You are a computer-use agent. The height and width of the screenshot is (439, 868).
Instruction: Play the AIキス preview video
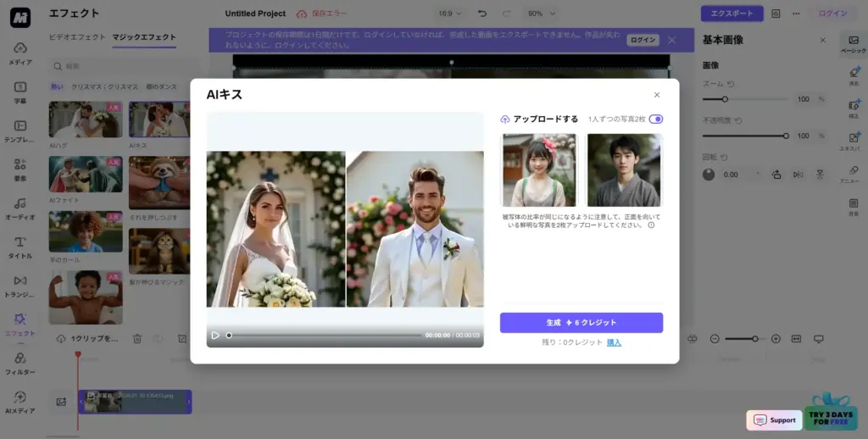coord(215,336)
